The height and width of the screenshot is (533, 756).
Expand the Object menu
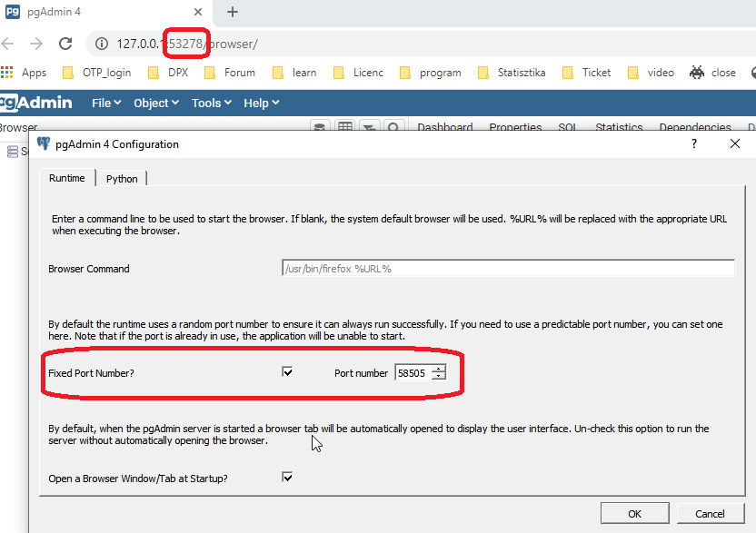pos(156,103)
